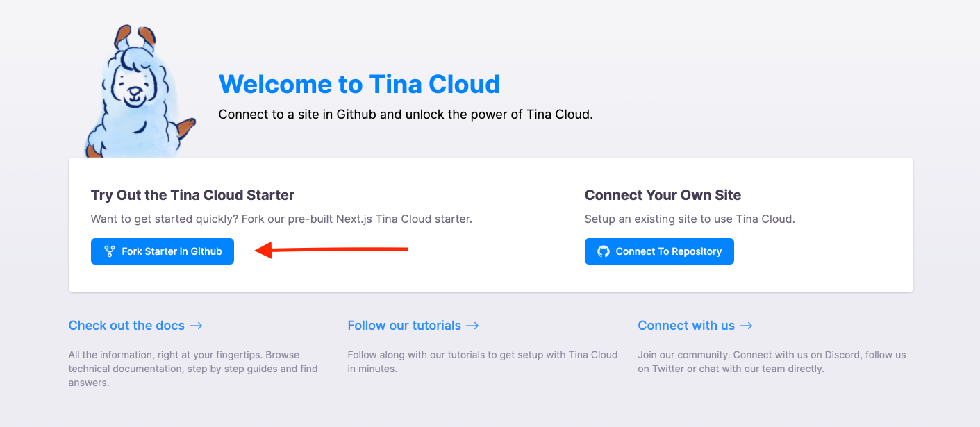Click the tutorials description about setup in minutes
Screen dimensions: 980x427
click(x=483, y=362)
